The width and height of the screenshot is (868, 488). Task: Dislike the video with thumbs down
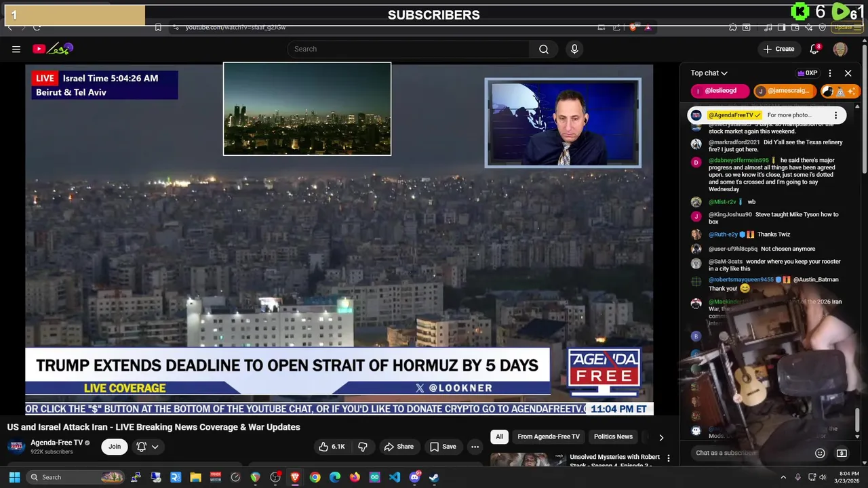(363, 447)
